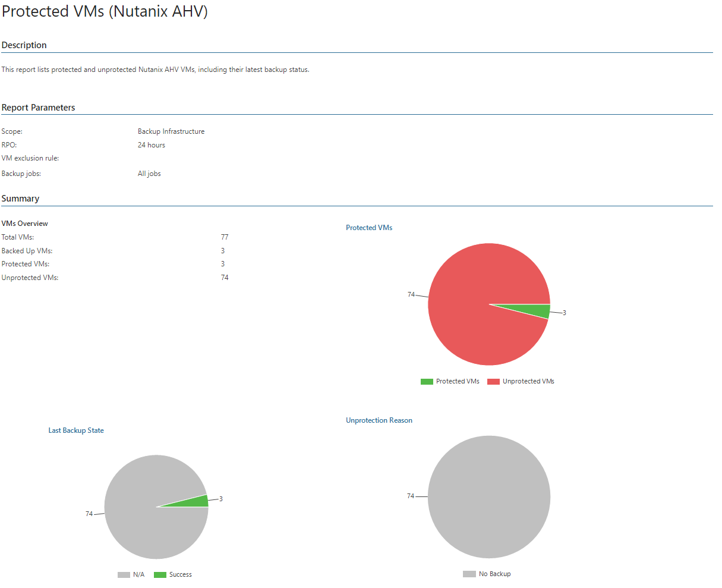Click the 3 data label on Last Backup State pie
The image size is (722, 588).
pyautogui.click(x=221, y=499)
